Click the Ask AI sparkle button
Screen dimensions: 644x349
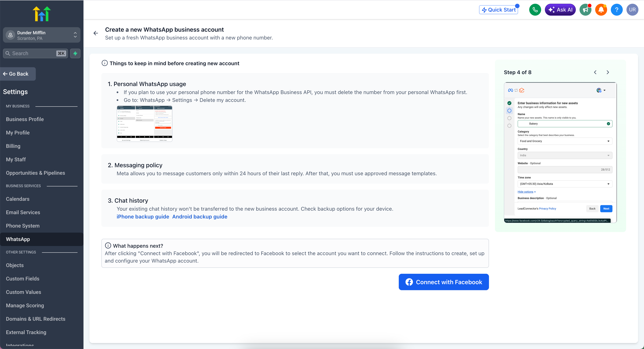click(x=560, y=10)
